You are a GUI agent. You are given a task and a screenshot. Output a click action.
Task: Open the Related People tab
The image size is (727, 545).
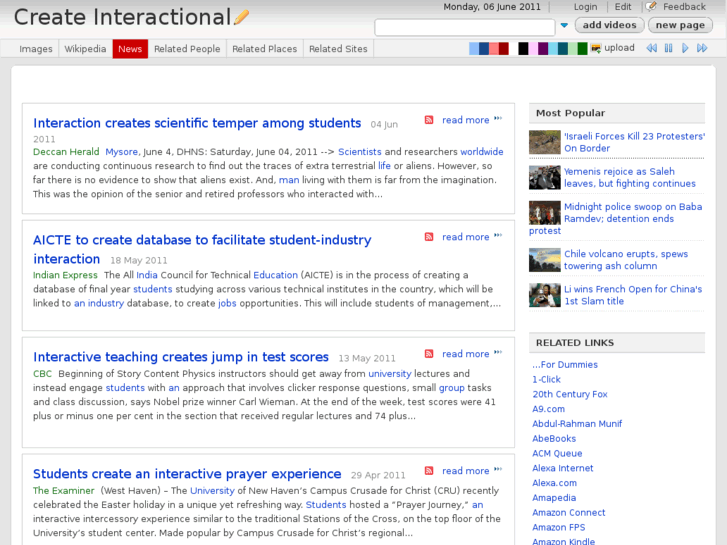tap(187, 49)
